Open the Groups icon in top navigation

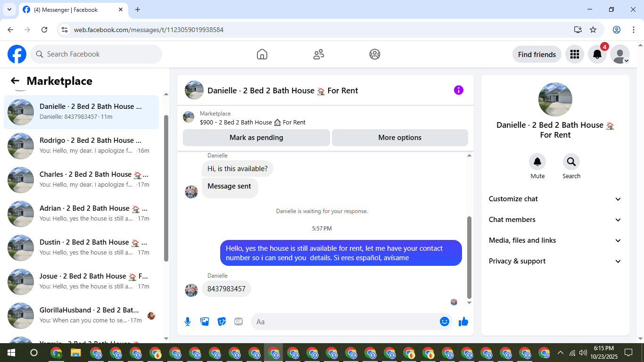click(375, 54)
